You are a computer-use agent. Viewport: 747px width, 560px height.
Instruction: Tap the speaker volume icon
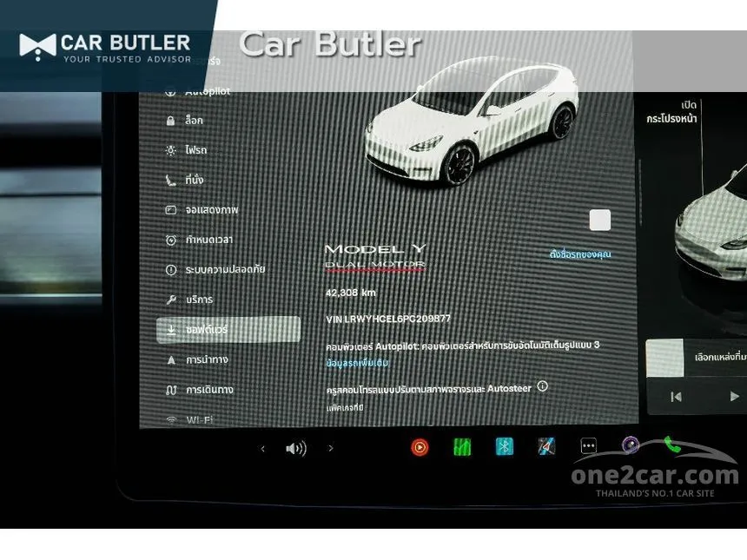(296, 448)
